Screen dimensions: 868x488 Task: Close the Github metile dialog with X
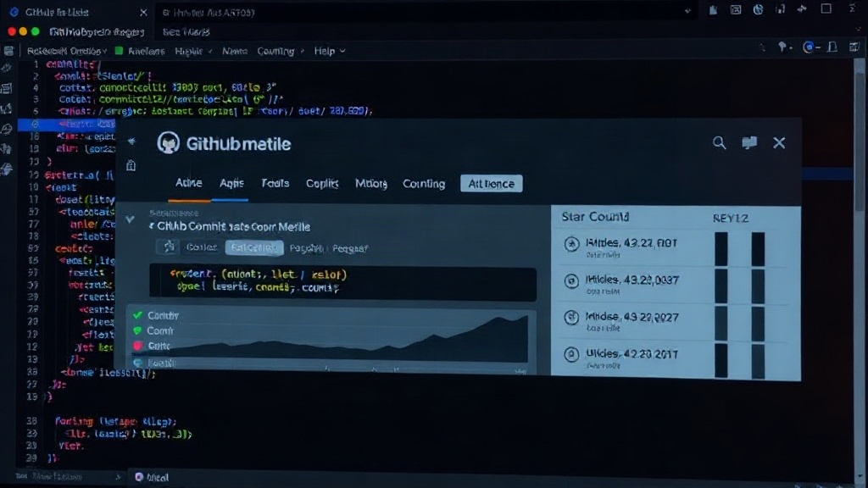coord(779,143)
